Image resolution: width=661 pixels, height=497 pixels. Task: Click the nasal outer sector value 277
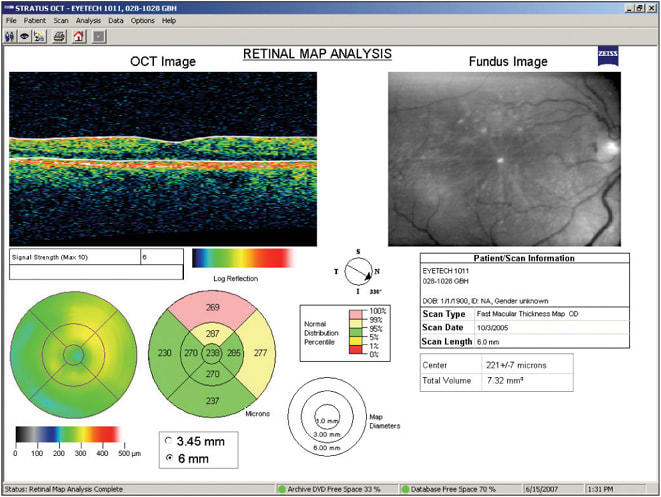[x=260, y=352]
